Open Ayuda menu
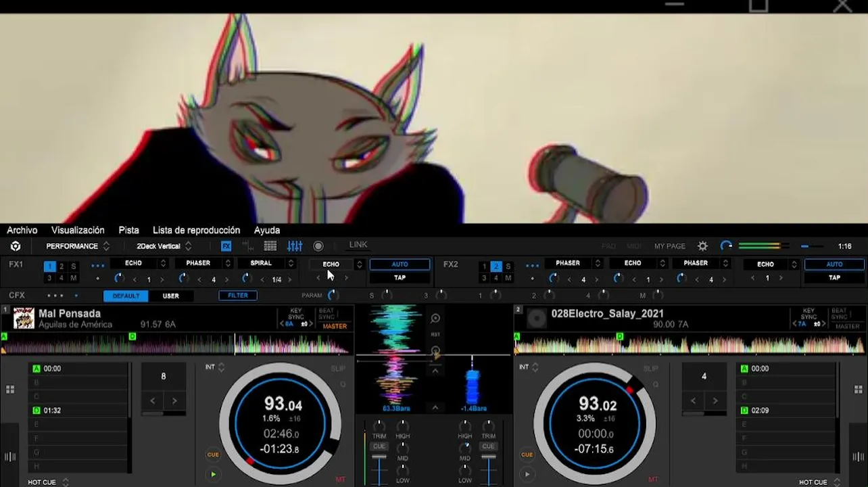 (267, 230)
